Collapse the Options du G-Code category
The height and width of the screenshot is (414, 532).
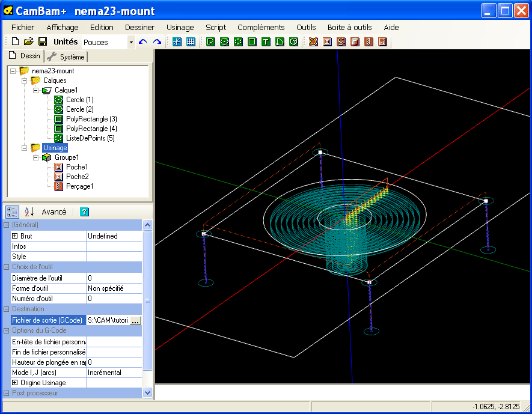(x=6, y=330)
